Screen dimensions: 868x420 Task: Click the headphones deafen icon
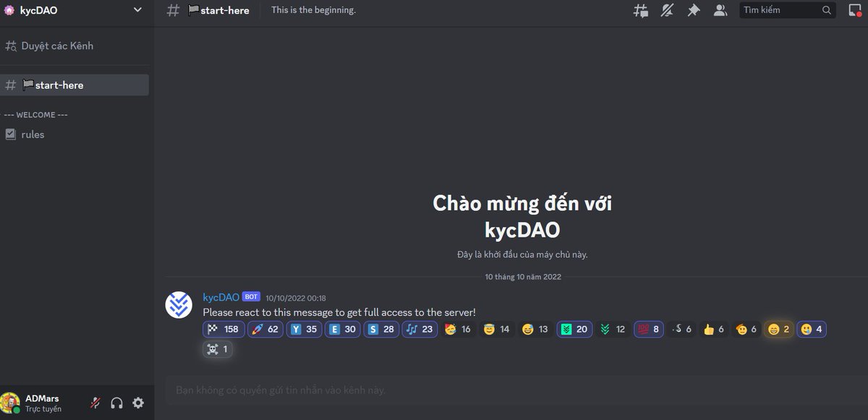(116, 403)
